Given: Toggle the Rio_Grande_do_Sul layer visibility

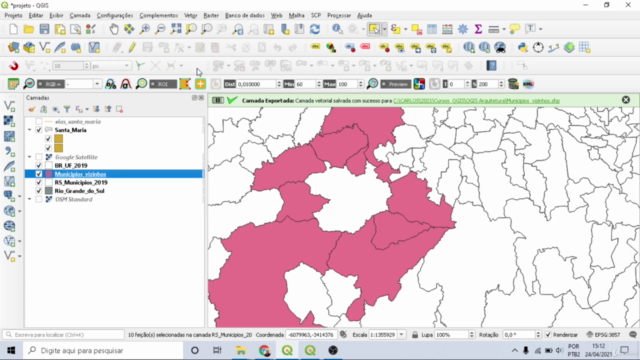Looking at the screenshot, I should 39,191.
